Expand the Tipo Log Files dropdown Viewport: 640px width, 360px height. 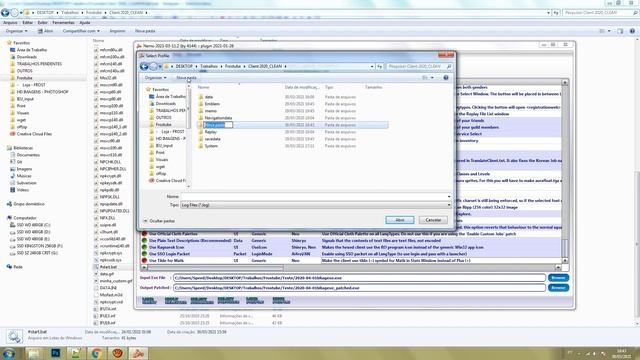click(449, 205)
